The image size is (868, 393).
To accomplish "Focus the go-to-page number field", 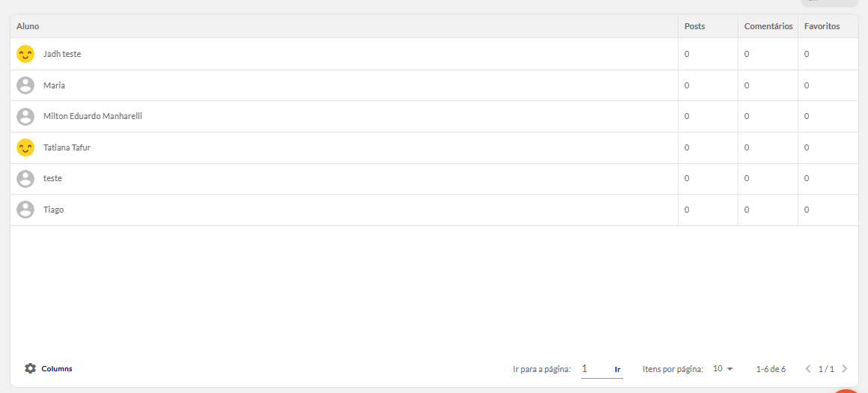I will 595,368.
